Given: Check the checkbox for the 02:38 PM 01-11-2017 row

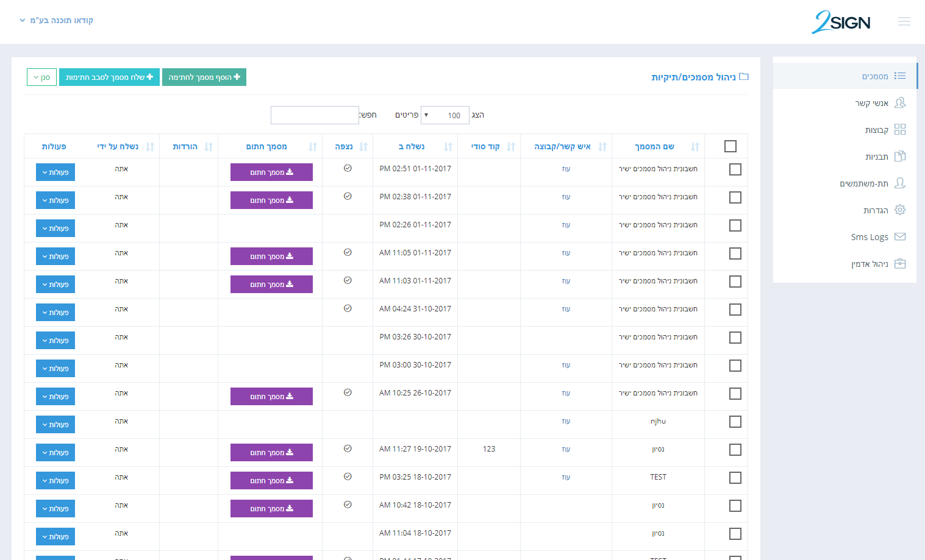Looking at the screenshot, I should click(735, 197).
